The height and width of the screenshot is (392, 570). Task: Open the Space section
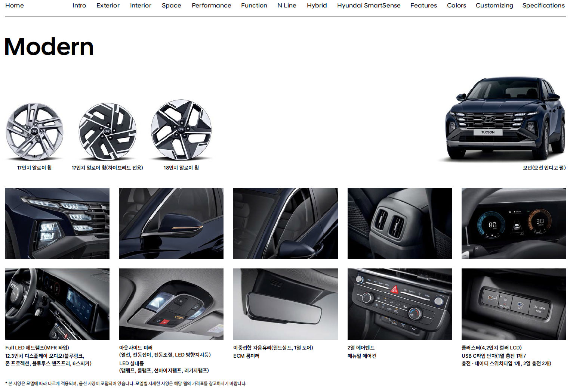pyautogui.click(x=172, y=6)
